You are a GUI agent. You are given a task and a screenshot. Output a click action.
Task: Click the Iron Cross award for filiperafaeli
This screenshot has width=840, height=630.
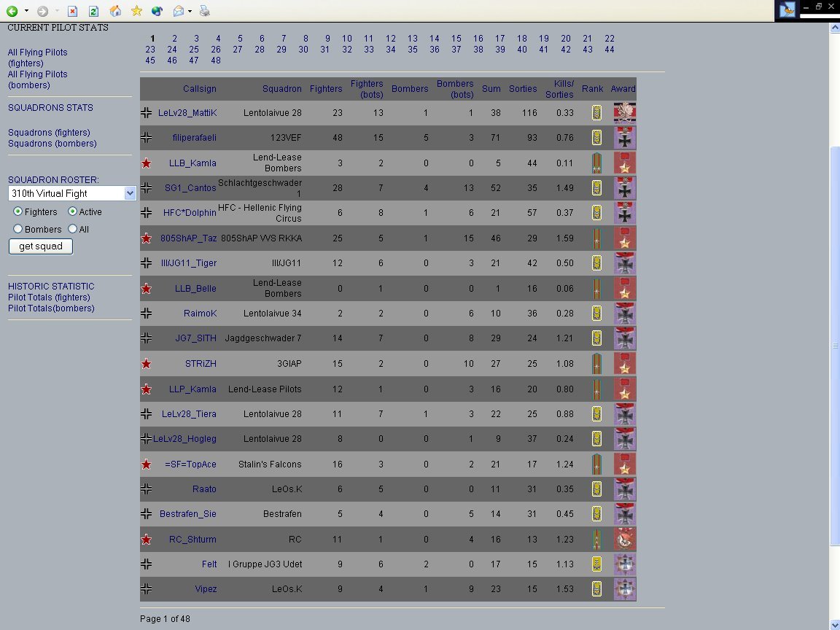[625, 138]
